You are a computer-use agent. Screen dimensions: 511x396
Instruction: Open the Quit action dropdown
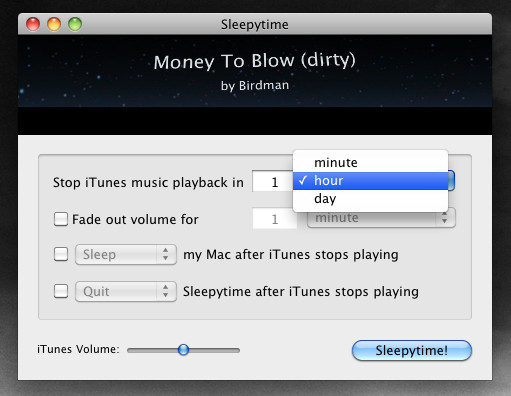point(126,292)
